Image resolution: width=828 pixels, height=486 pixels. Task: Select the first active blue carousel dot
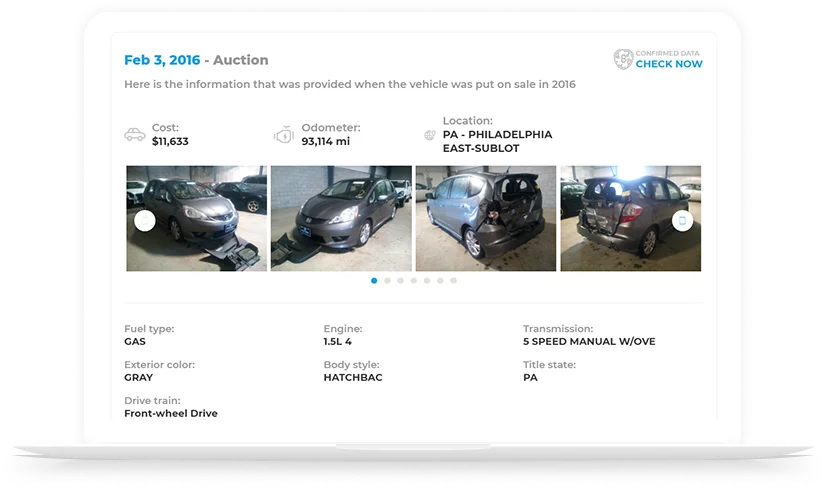click(374, 281)
